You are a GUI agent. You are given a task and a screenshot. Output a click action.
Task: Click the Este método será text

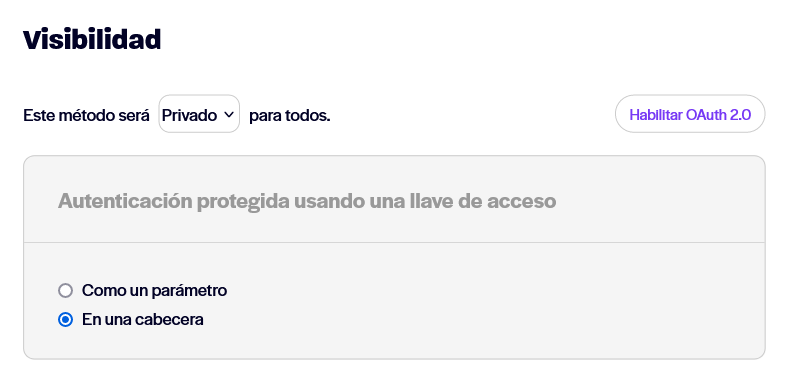coord(86,115)
